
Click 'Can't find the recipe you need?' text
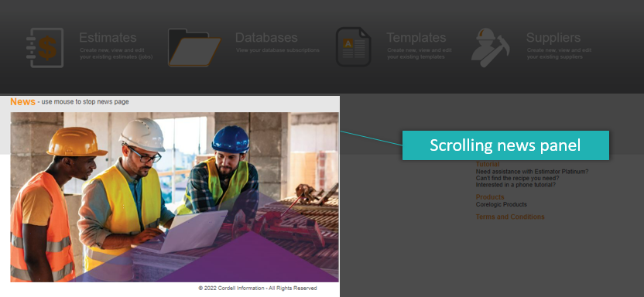518,179
